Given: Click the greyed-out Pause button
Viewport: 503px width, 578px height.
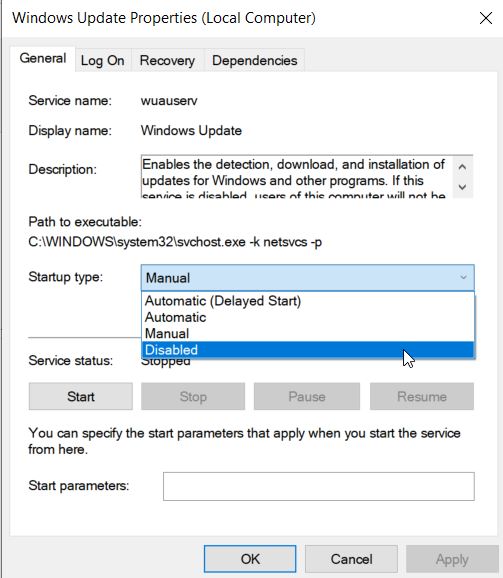Looking at the screenshot, I should pos(307,397).
